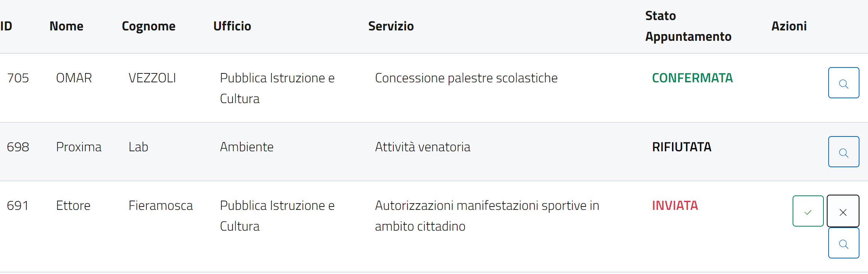Image resolution: width=868 pixels, height=274 pixels.
Task: Confirm Ettore Fieramosca's appointment with checkmark
Action: pos(808,211)
